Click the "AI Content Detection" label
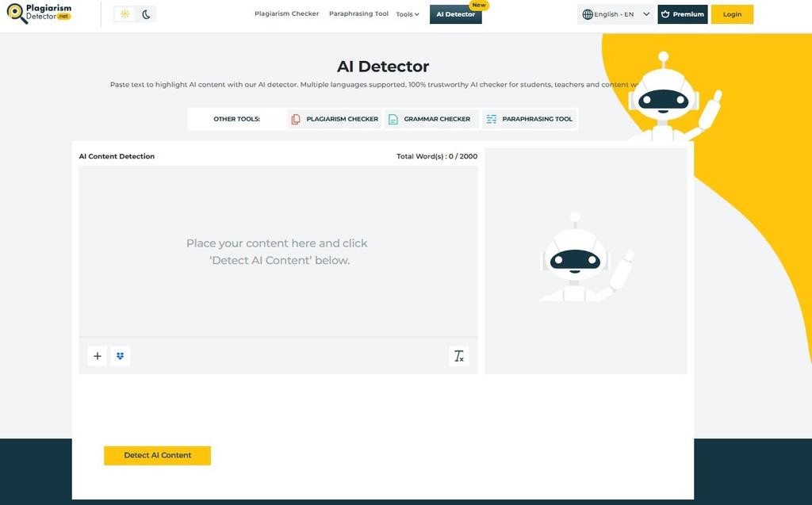This screenshot has height=505, width=812. click(x=117, y=156)
